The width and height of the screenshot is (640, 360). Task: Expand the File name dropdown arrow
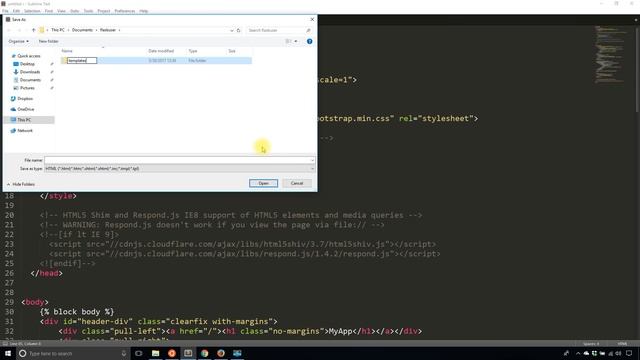(x=312, y=160)
